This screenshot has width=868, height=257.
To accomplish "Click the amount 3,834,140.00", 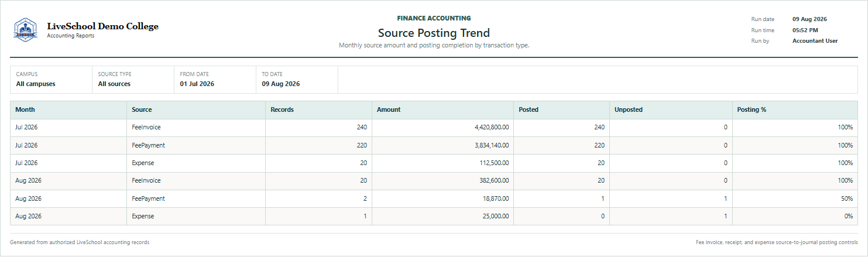I will pos(492,145).
